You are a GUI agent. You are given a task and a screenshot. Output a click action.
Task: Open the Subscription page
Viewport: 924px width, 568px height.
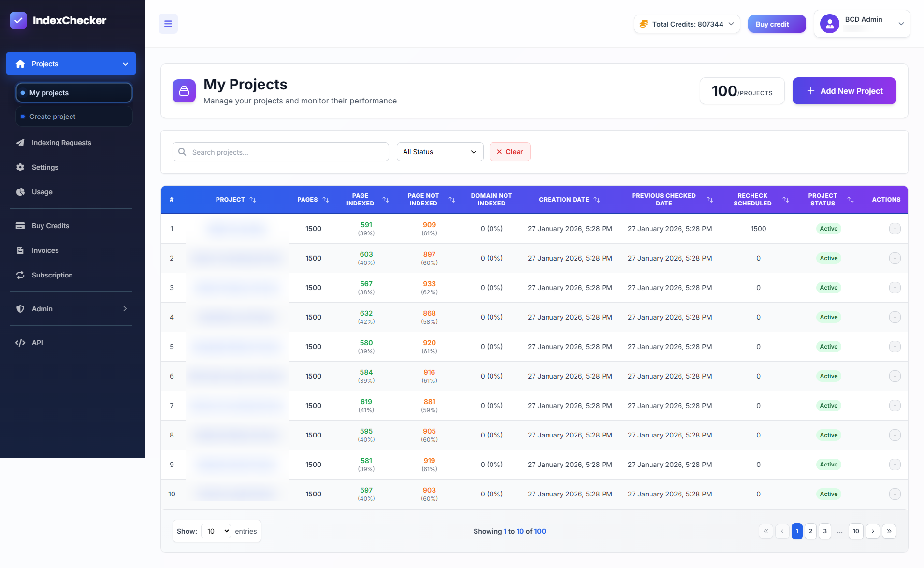pyautogui.click(x=52, y=275)
